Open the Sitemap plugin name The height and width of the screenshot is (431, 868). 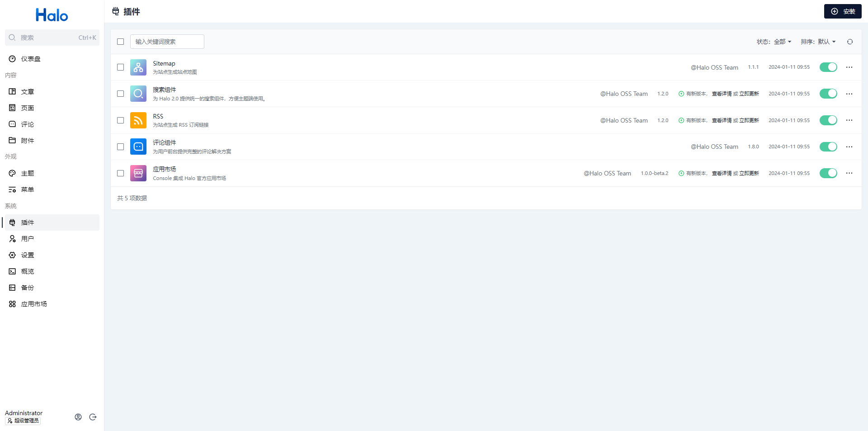point(164,63)
